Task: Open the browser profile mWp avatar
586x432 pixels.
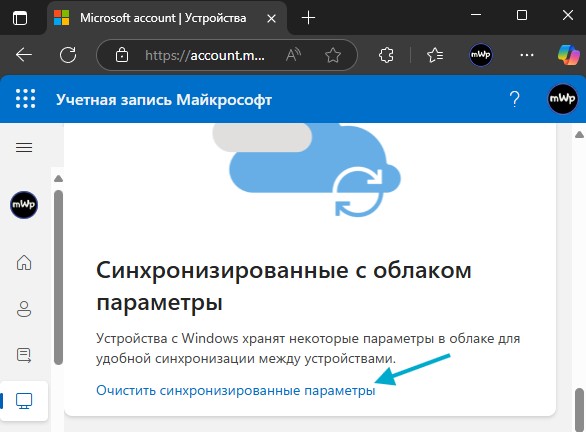Action: click(481, 55)
